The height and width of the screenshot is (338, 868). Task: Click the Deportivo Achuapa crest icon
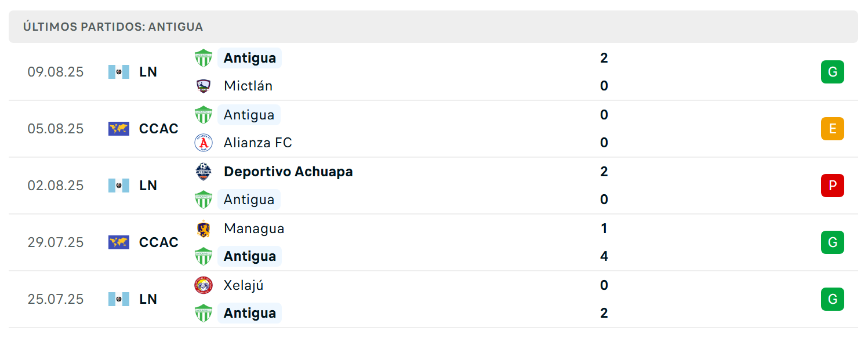[204, 172]
